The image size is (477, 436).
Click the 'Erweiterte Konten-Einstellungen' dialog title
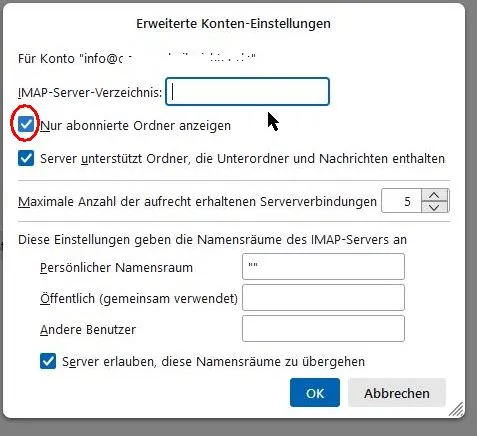click(x=233, y=24)
